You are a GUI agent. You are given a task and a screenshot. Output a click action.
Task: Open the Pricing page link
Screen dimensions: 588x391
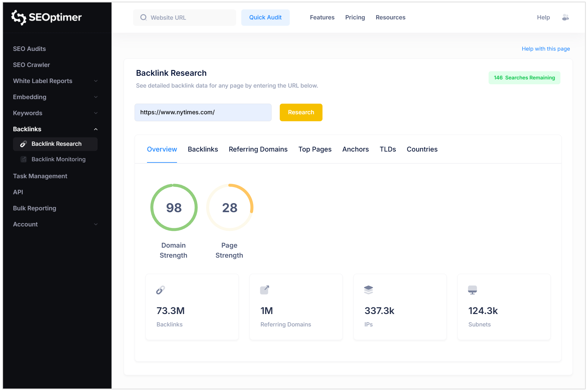pos(355,18)
